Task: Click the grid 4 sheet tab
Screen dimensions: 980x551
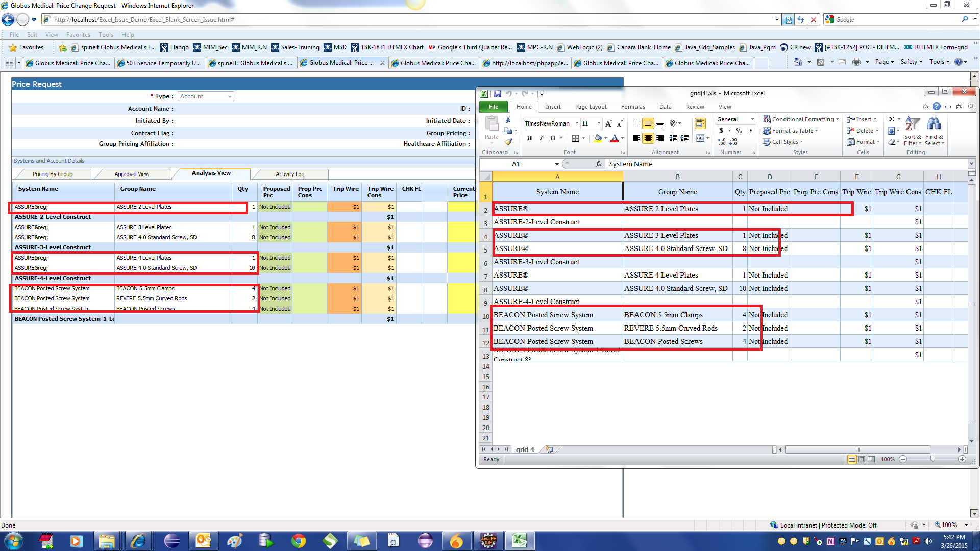Action: [525, 449]
